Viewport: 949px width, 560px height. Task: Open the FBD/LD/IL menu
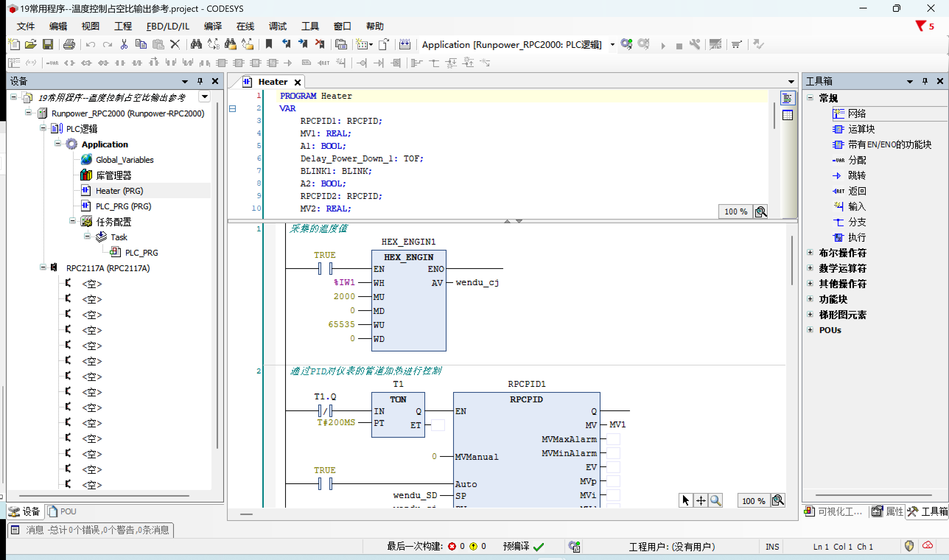168,27
